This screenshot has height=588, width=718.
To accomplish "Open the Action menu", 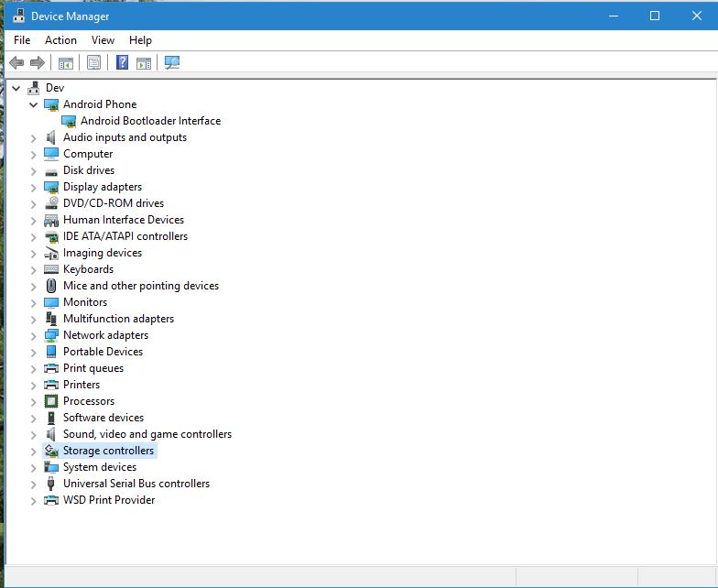I will (x=60, y=40).
